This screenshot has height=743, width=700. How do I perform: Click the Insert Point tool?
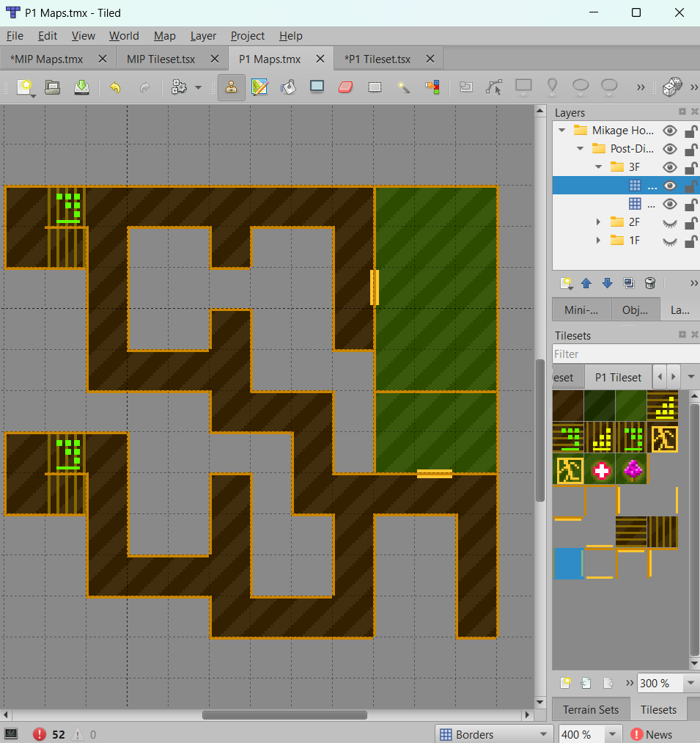point(552,87)
